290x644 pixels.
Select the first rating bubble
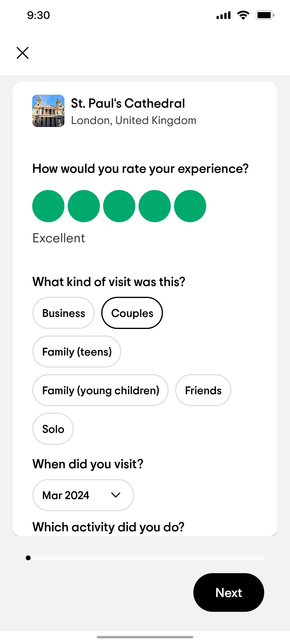[x=48, y=206]
